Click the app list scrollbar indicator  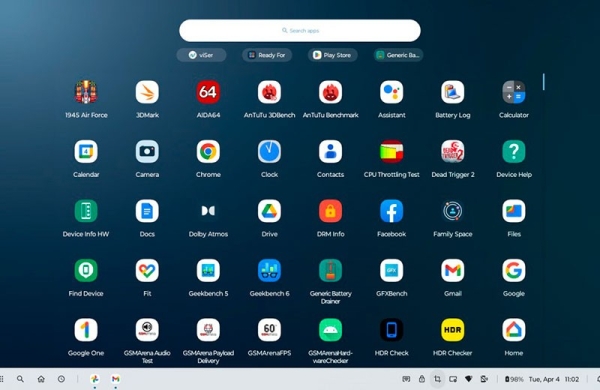click(543, 82)
